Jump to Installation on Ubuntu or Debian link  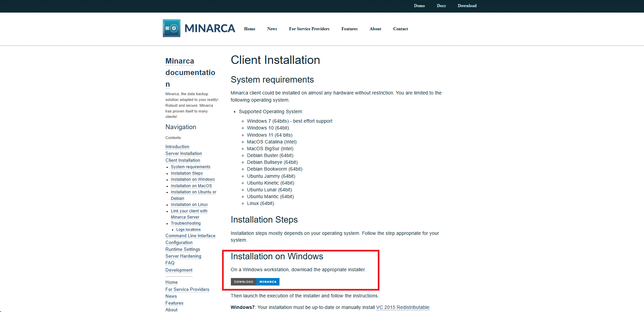193,195
